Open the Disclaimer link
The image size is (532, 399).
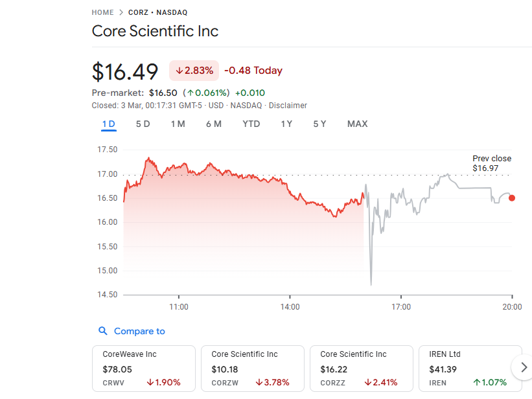click(288, 106)
